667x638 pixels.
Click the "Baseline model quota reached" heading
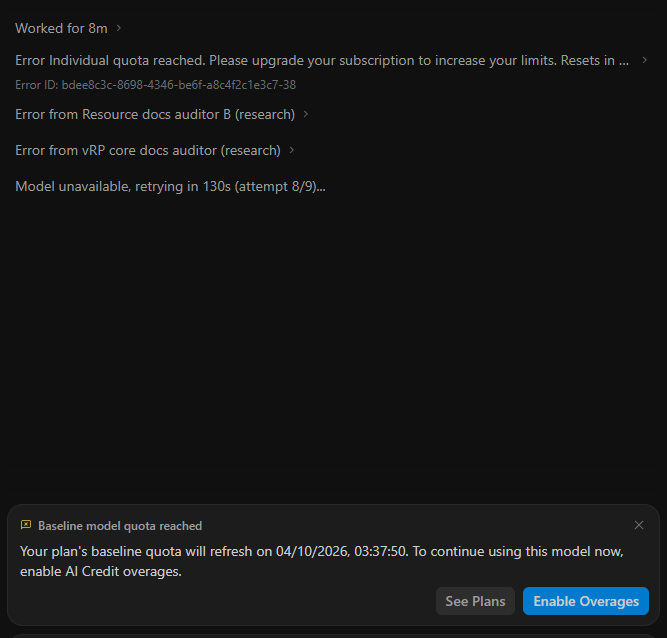coord(120,526)
